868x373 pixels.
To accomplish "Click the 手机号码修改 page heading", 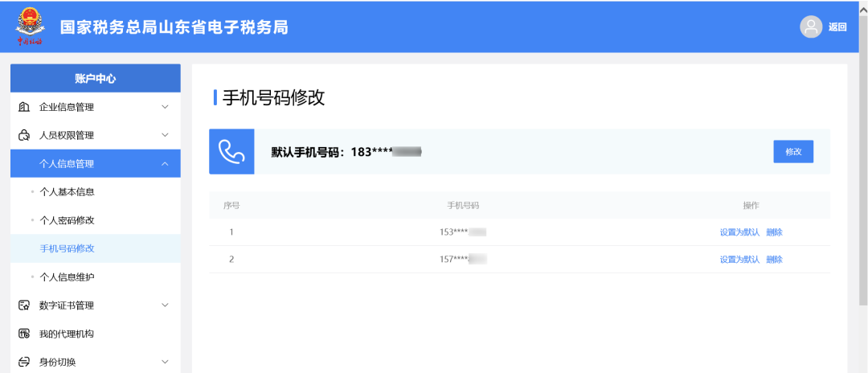I will (x=273, y=98).
